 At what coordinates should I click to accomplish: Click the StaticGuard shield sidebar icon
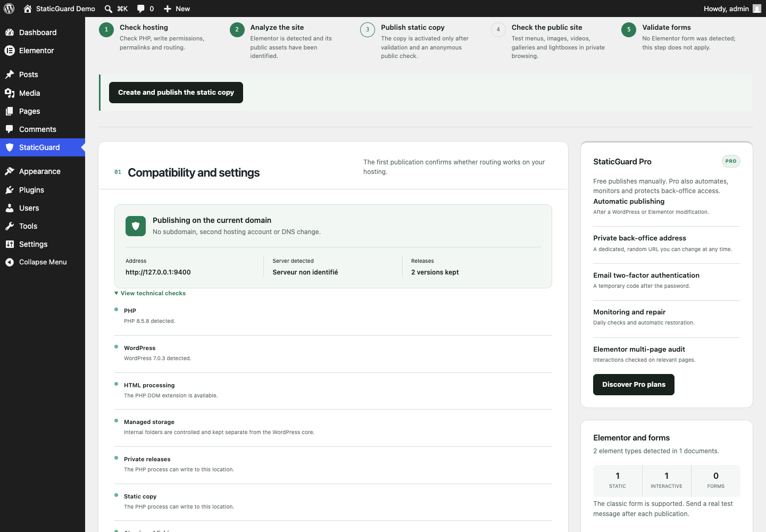tap(10, 147)
